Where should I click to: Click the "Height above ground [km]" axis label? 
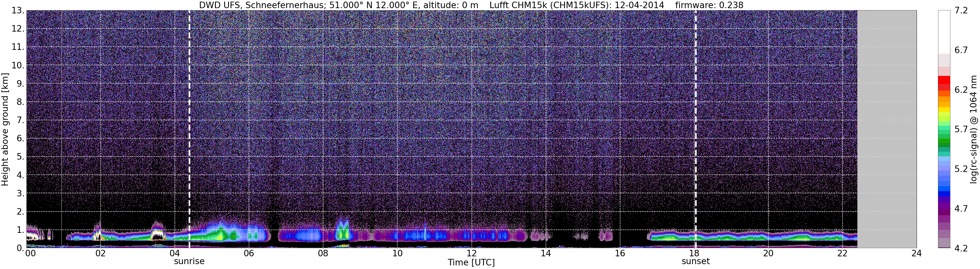point(5,129)
